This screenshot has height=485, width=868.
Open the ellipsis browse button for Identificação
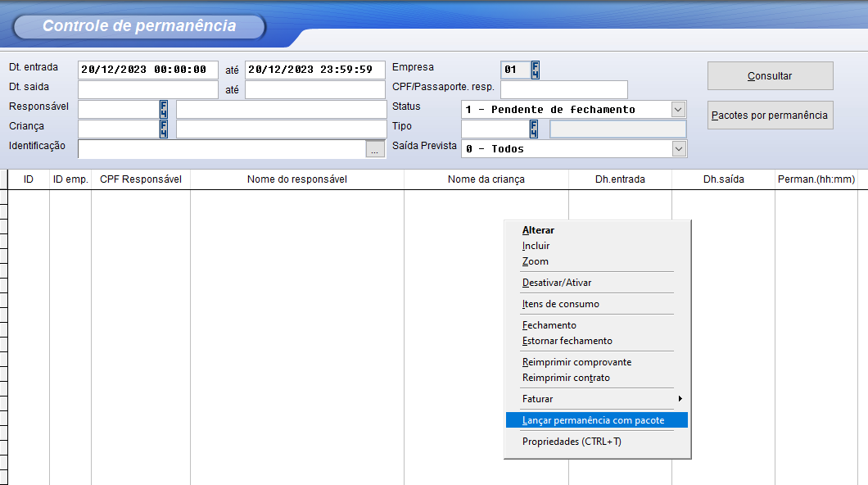(375, 149)
